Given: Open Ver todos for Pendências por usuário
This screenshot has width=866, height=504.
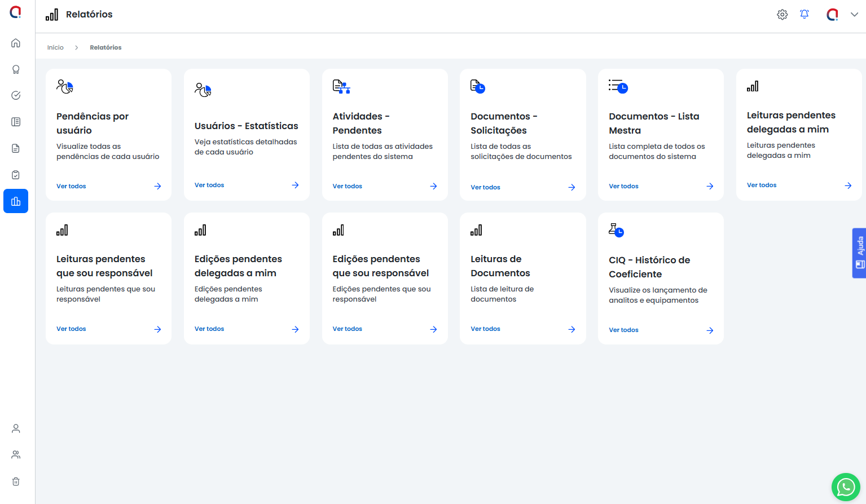Looking at the screenshot, I should 71,186.
